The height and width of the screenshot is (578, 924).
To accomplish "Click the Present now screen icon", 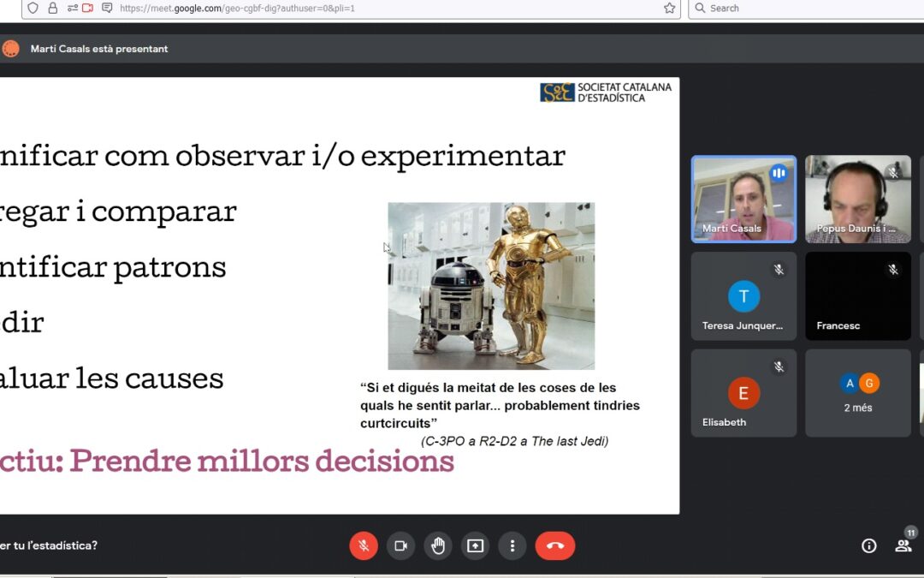I will point(475,545).
